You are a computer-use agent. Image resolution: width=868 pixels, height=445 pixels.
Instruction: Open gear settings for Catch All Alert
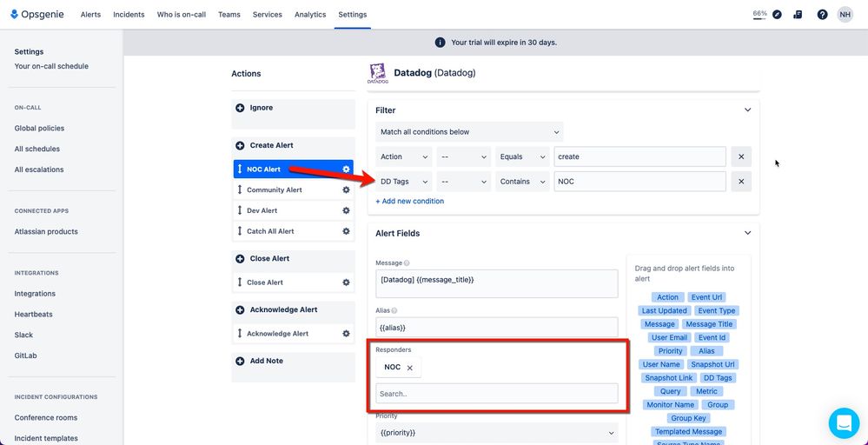pyautogui.click(x=346, y=231)
